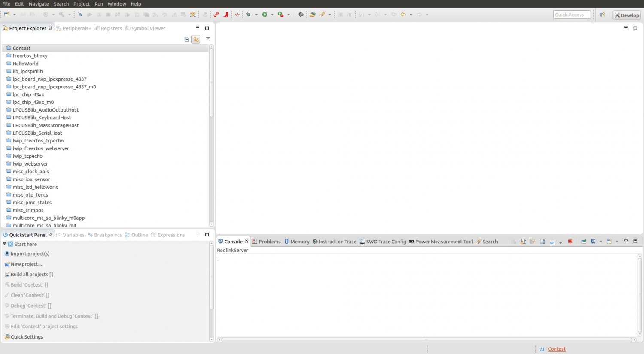
Task: Open the Run button dropdown arrow
Action: coord(272,15)
